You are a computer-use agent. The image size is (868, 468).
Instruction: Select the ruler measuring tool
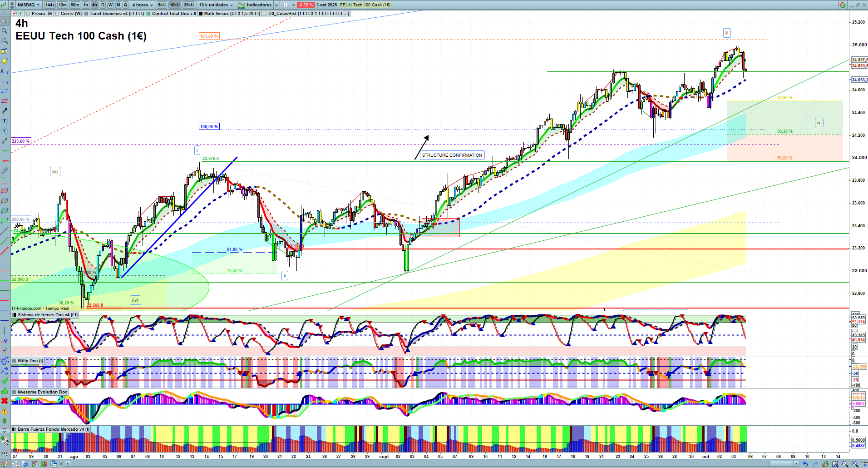click(5, 171)
